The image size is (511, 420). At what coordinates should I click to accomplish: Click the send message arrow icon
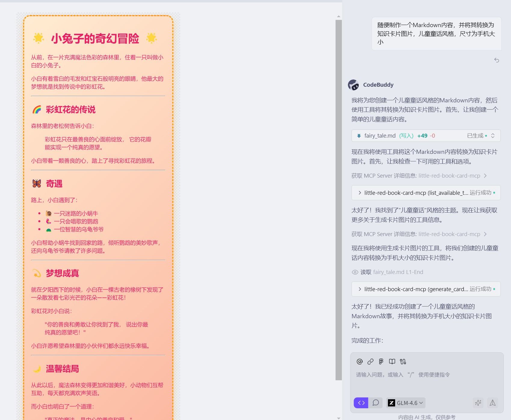coord(493,403)
